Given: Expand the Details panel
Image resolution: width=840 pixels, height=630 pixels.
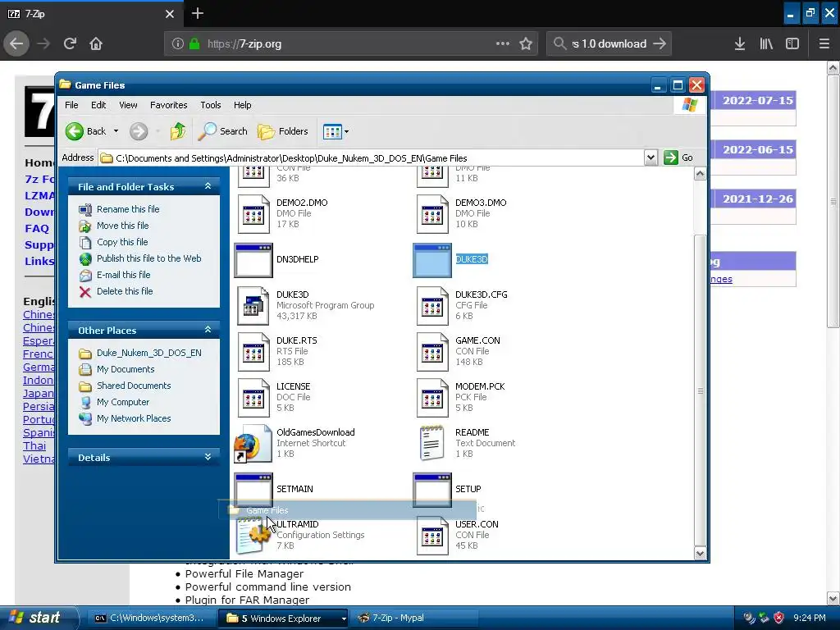Looking at the screenshot, I should pos(208,458).
